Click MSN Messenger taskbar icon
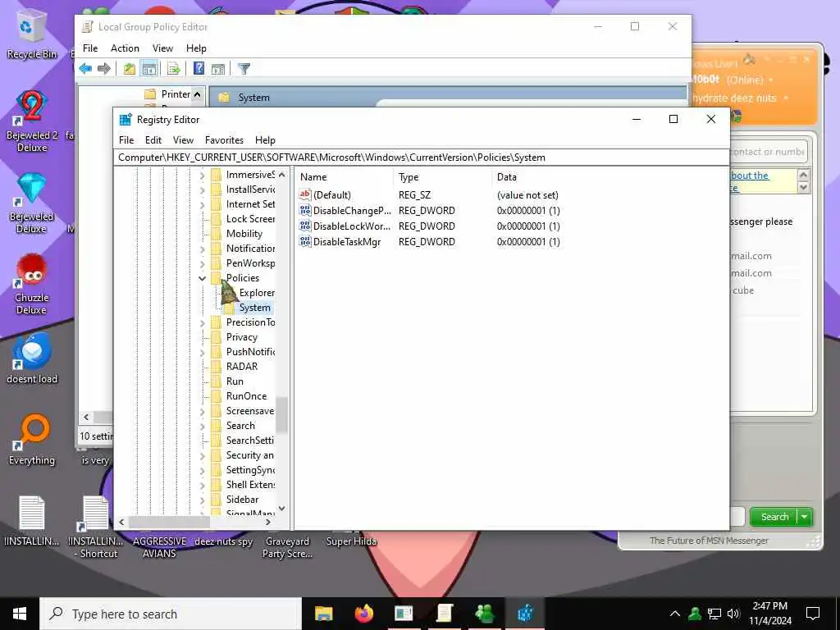 tap(485, 613)
